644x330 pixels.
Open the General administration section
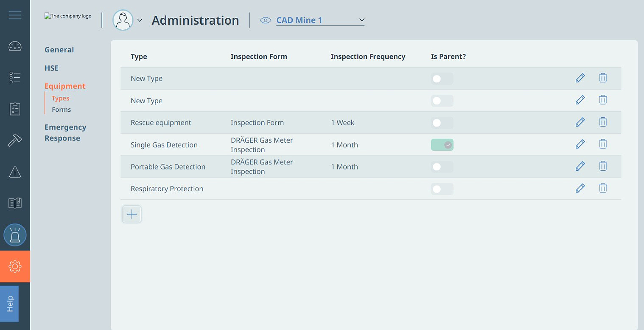[59, 50]
